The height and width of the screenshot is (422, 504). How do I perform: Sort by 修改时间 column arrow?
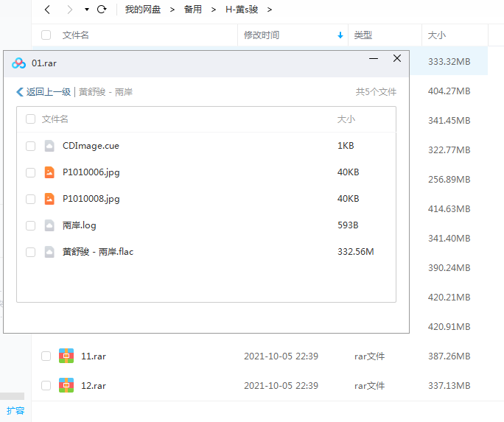(x=340, y=35)
